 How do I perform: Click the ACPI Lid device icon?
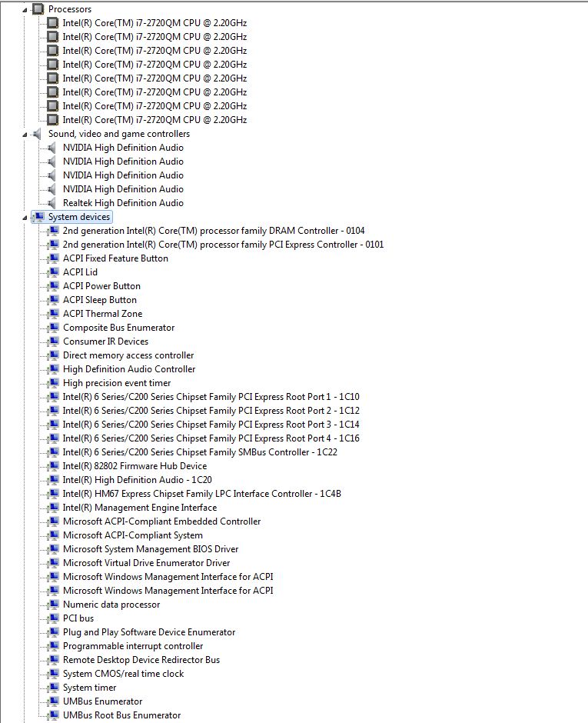[54, 272]
